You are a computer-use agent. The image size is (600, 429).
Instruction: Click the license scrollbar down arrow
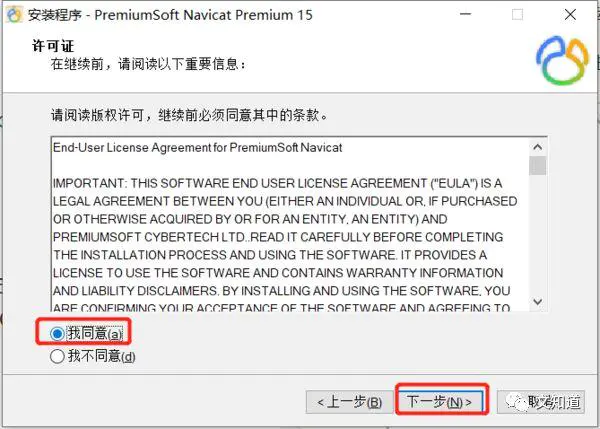point(538,302)
